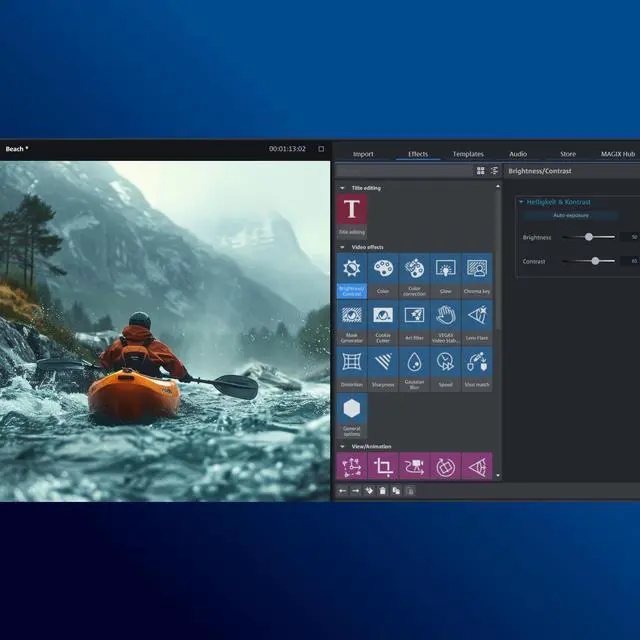This screenshot has height=640, width=640.
Task: Open the Title editing effect tile
Action: tap(352, 216)
